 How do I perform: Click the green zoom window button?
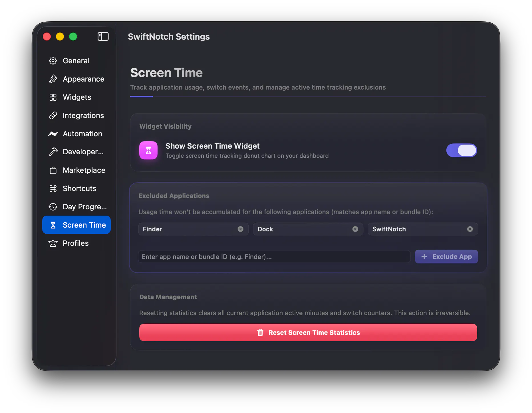point(73,37)
